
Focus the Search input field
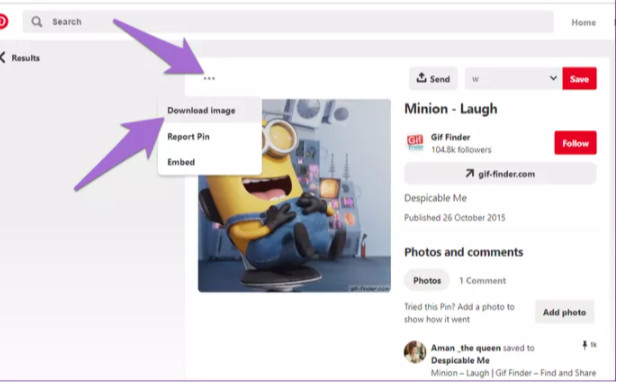point(288,22)
